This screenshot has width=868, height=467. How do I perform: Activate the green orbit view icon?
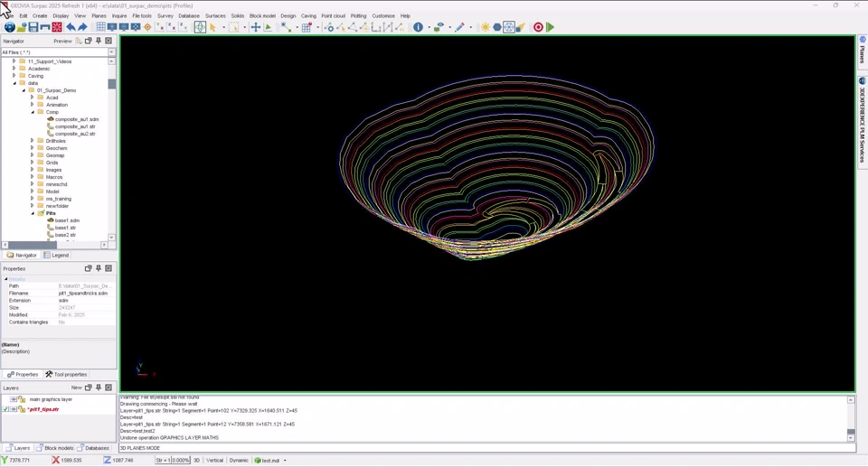tap(200, 27)
